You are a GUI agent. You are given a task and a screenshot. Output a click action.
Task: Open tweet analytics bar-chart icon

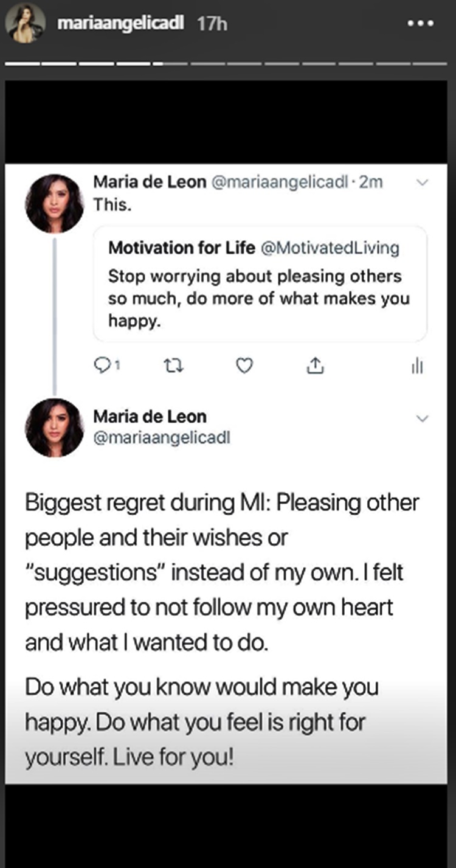pos(418,366)
